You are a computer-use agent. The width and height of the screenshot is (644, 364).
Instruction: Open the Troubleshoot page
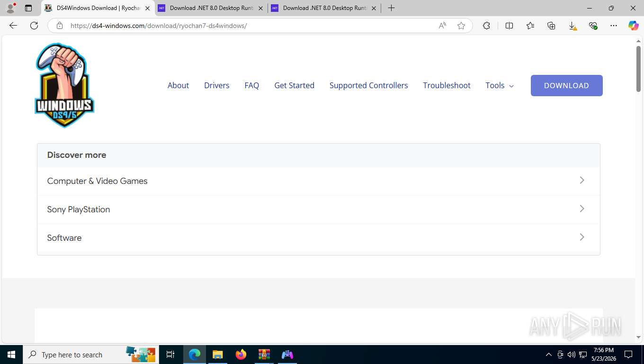447,85
